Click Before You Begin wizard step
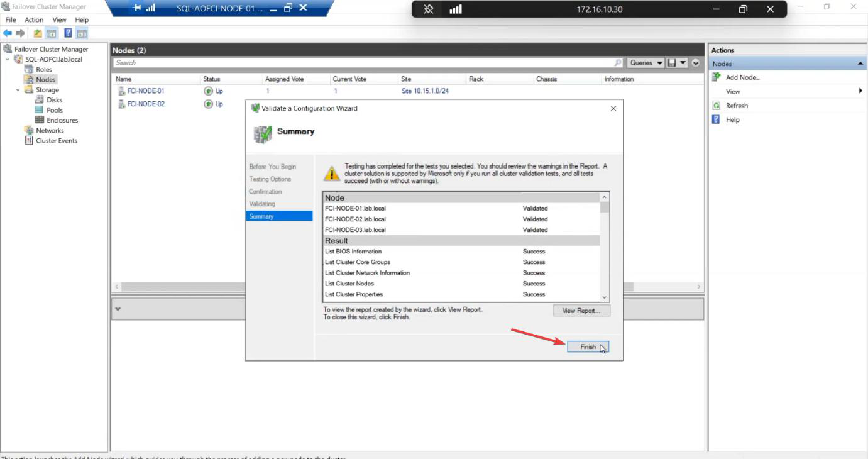The width and height of the screenshot is (868, 459). pos(272,167)
